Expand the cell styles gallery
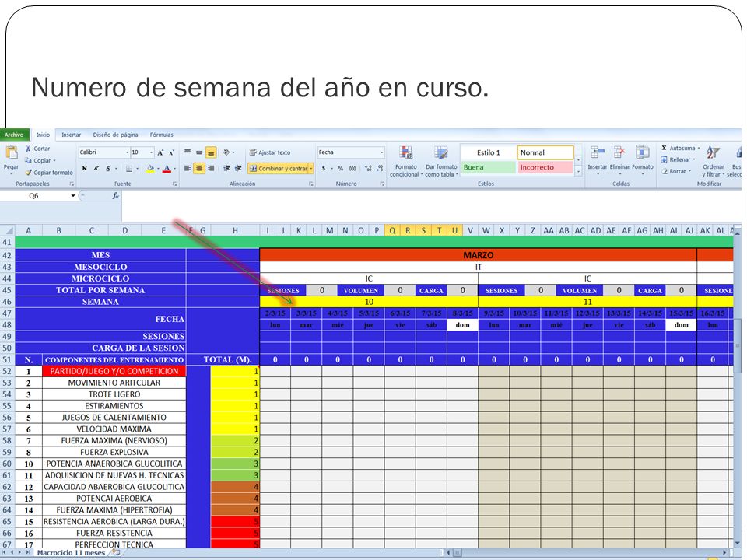This screenshot has height=560, width=747. coord(578,171)
